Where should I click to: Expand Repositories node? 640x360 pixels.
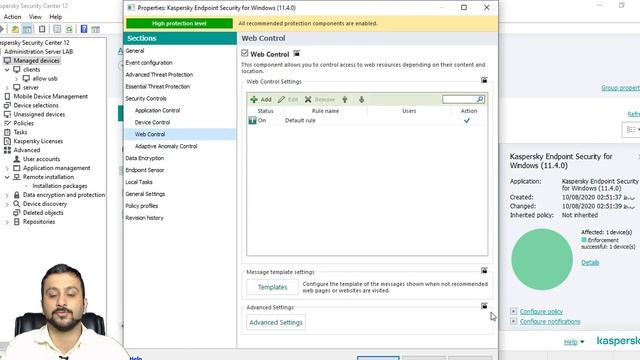click(x=7, y=222)
